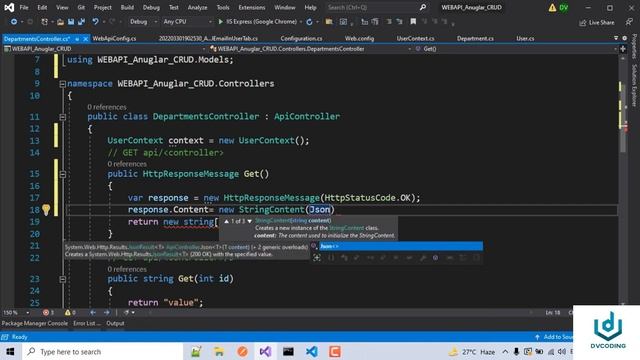The width and height of the screenshot is (640, 360).
Task: Open the Get() member navigation dropdown
Action: point(516,49)
